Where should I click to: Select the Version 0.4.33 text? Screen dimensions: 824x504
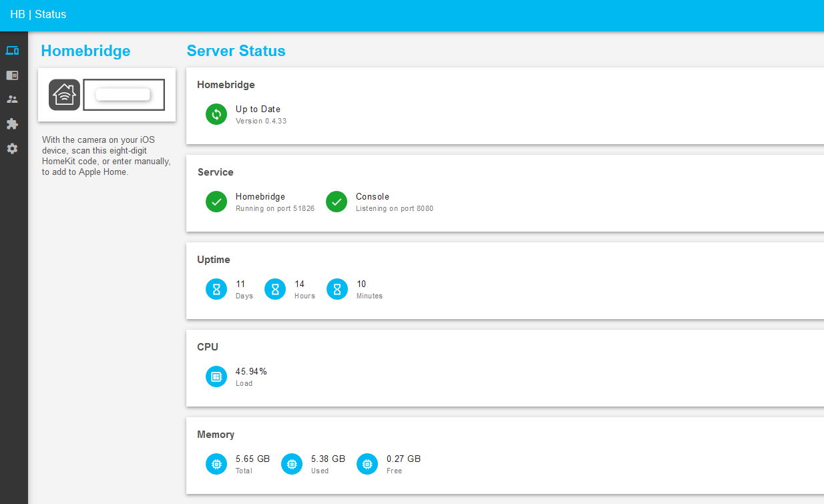coord(261,121)
